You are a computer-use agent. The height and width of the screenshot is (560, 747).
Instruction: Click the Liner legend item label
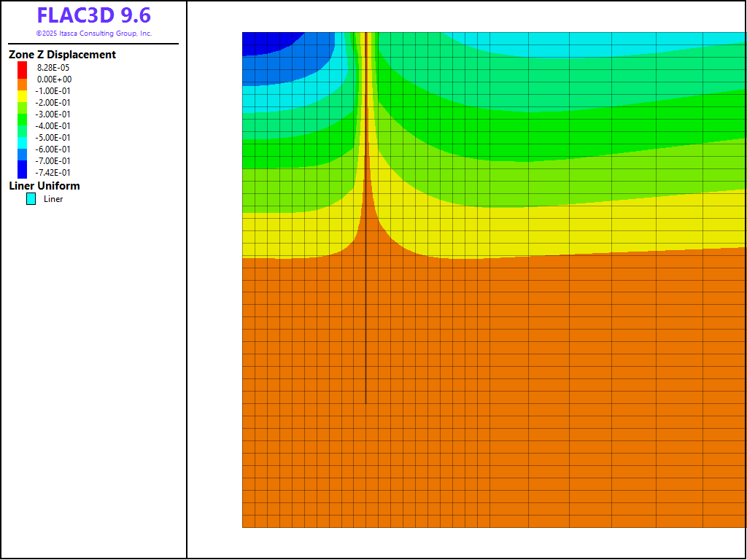53,199
